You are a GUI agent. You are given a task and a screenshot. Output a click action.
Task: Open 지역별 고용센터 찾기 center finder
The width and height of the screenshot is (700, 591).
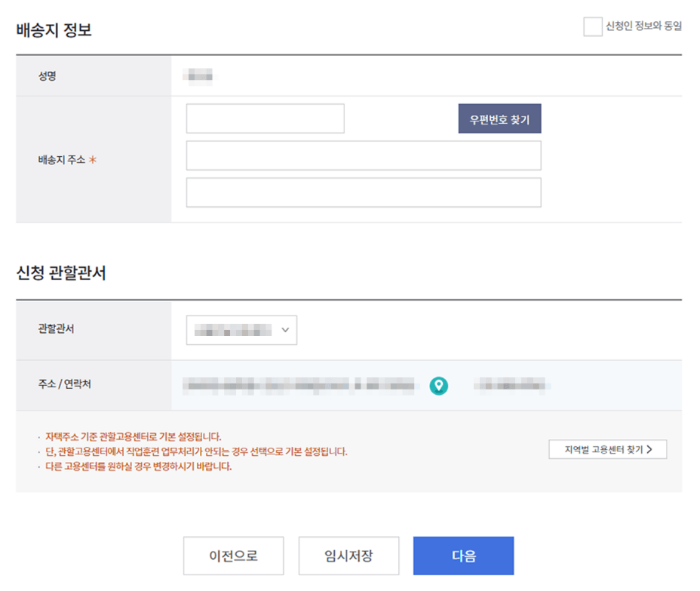coord(606,449)
